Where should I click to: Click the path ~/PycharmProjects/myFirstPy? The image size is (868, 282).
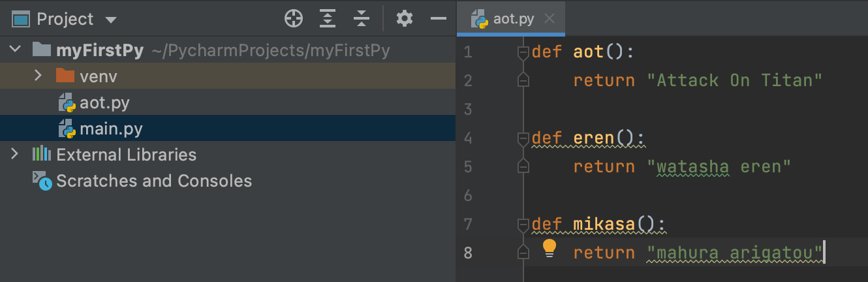[x=270, y=51]
